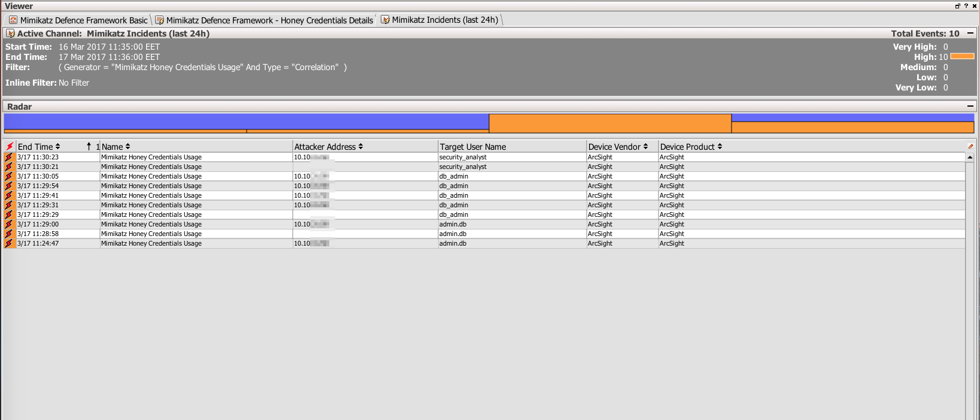Click the priority icon of the 11:30:23 event
The width and height of the screenshot is (980, 420).
pyautogui.click(x=9, y=158)
